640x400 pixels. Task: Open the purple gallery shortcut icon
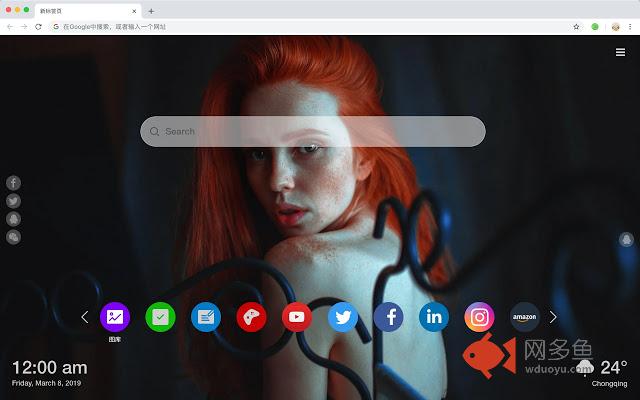(115, 317)
